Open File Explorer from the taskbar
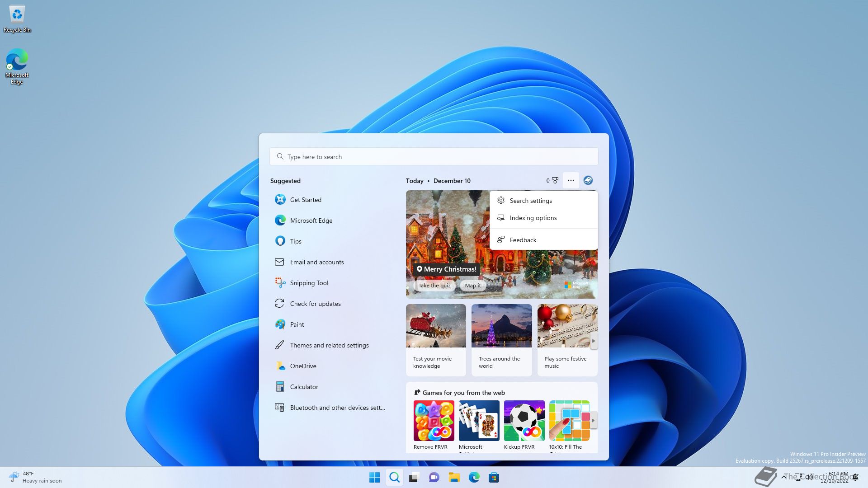This screenshot has width=868, height=488. tap(454, 477)
